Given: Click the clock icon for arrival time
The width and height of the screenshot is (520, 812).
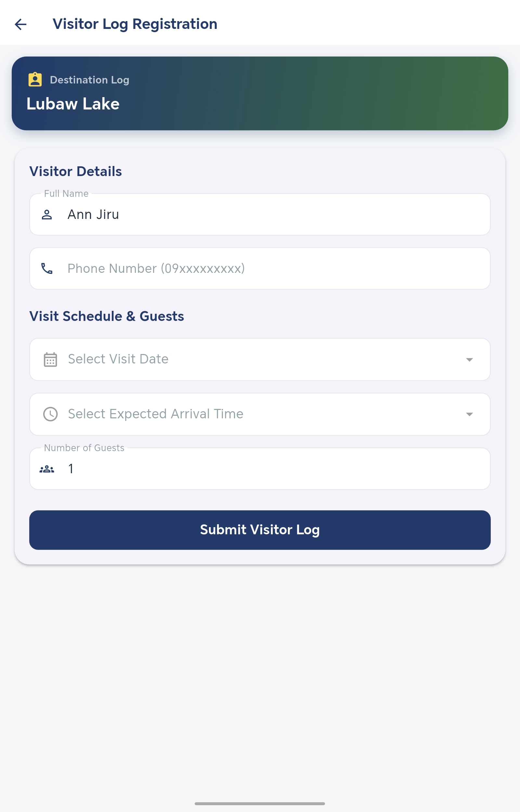Looking at the screenshot, I should [50, 414].
